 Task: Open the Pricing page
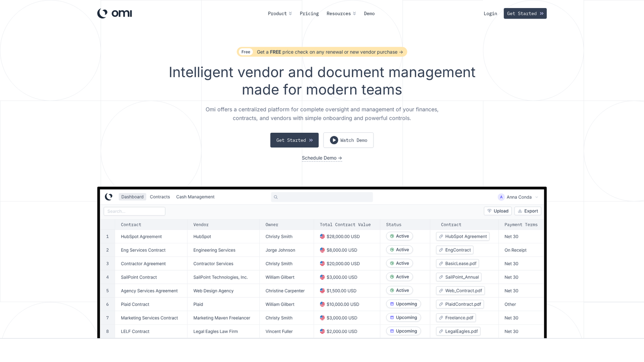pyautogui.click(x=309, y=14)
